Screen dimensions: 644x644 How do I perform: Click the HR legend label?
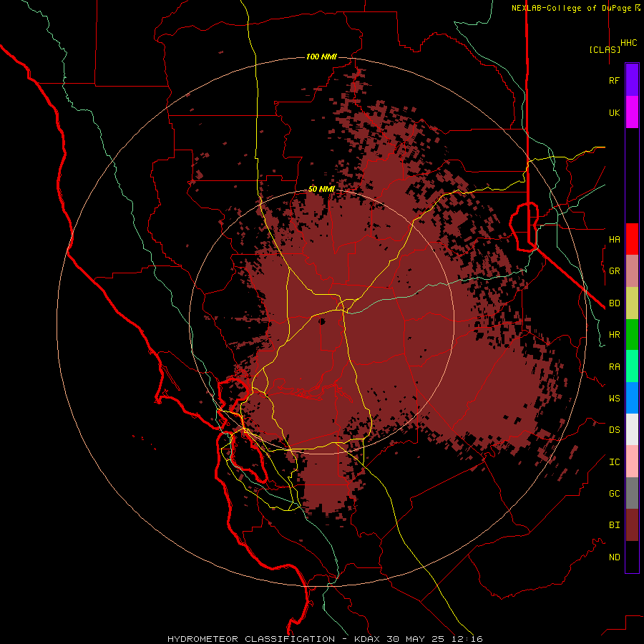coord(614,334)
